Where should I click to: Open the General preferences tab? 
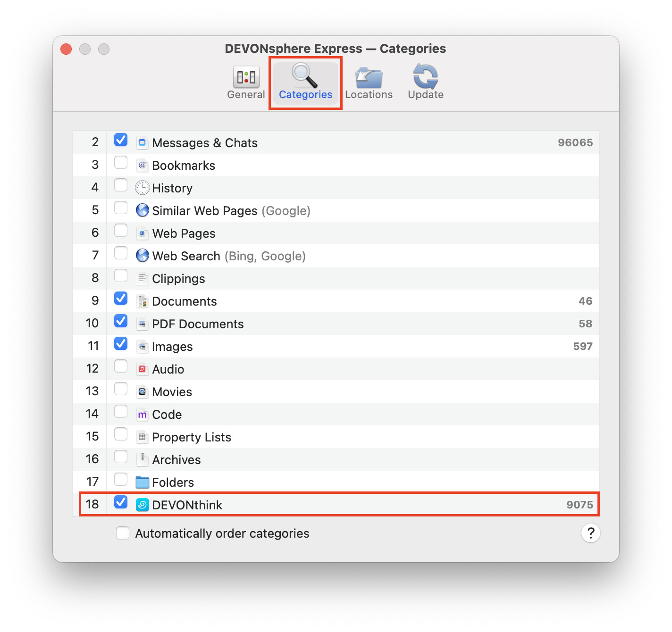(x=246, y=83)
